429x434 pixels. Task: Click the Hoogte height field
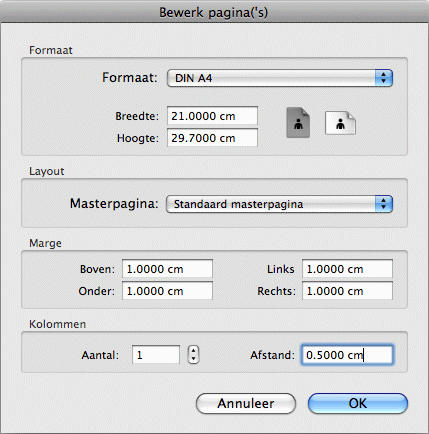pyautogui.click(x=212, y=138)
